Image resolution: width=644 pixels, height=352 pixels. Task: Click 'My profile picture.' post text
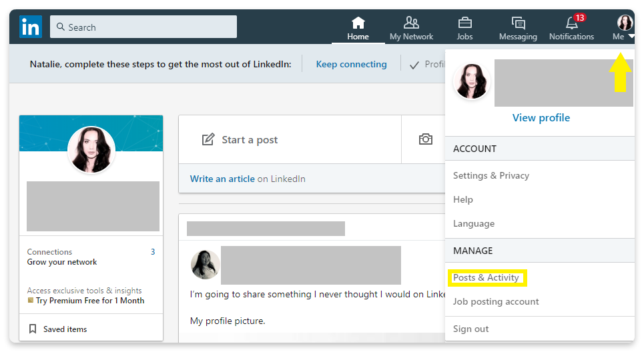(228, 321)
